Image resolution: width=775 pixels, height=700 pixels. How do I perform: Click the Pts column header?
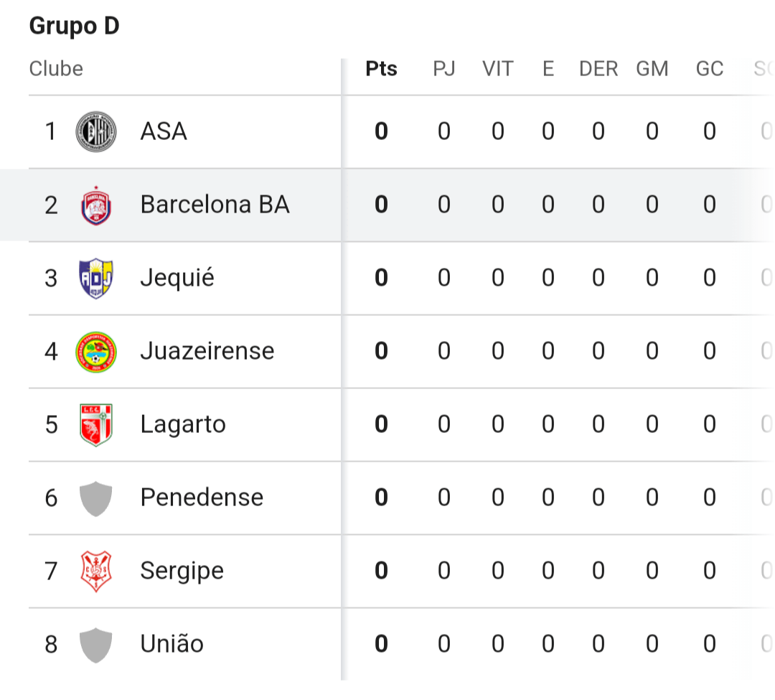(x=381, y=69)
